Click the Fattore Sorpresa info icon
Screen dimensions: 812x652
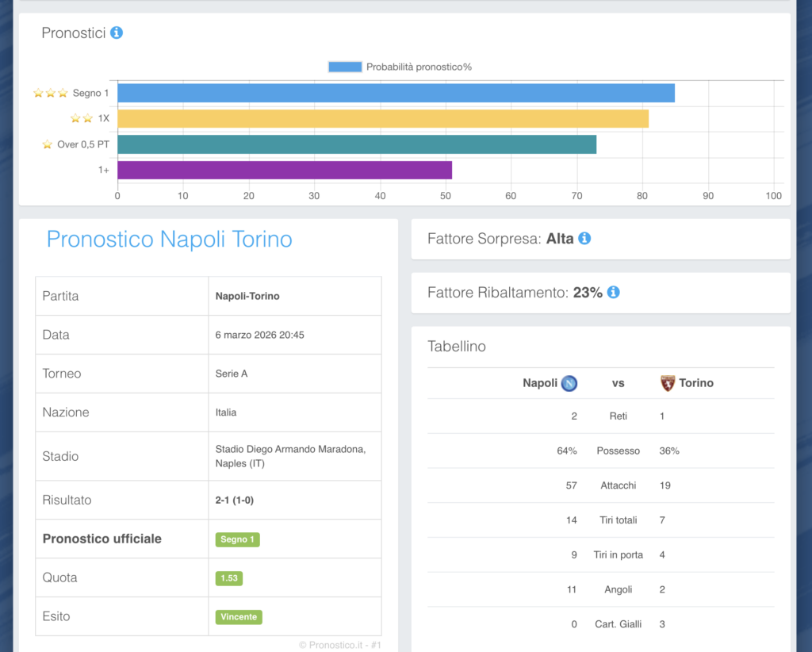(x=584, y=238)
